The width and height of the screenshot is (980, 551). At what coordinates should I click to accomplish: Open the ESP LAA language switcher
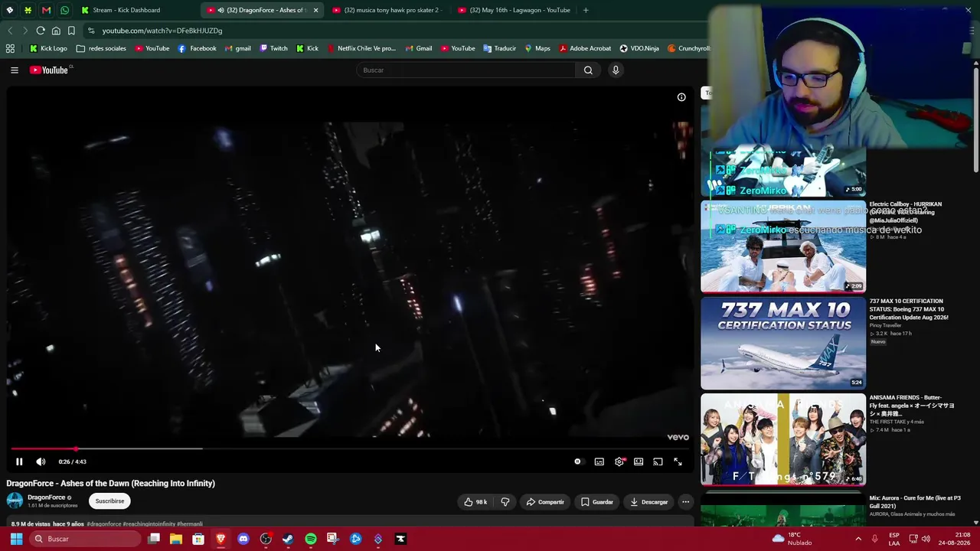894,539
